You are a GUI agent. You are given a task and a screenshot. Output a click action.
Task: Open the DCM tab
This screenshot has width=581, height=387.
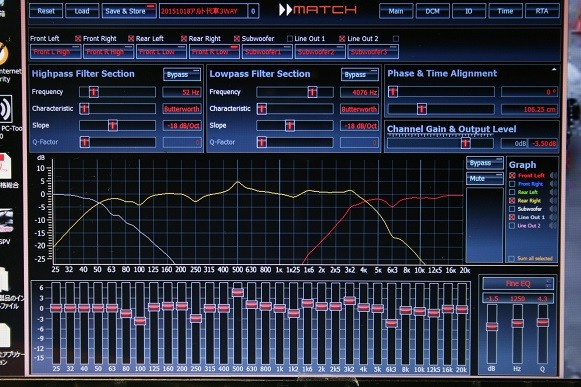click(432, 11)
